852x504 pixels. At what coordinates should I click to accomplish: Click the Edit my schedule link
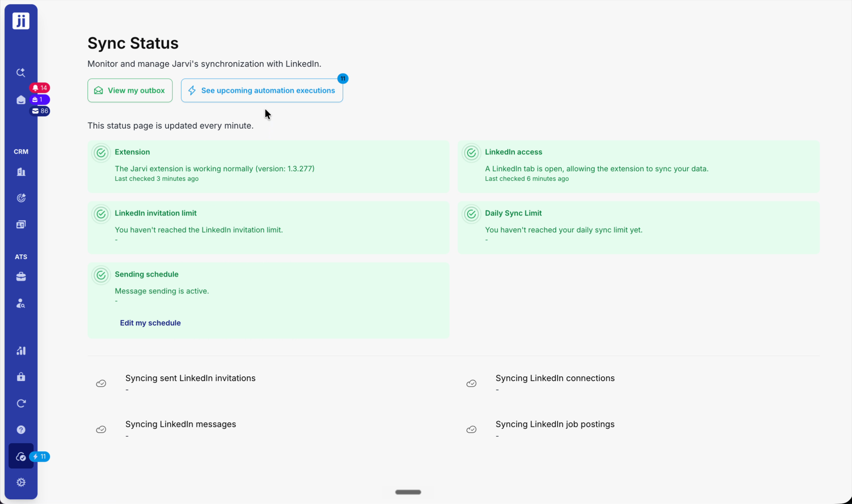[x=150, y=323]
